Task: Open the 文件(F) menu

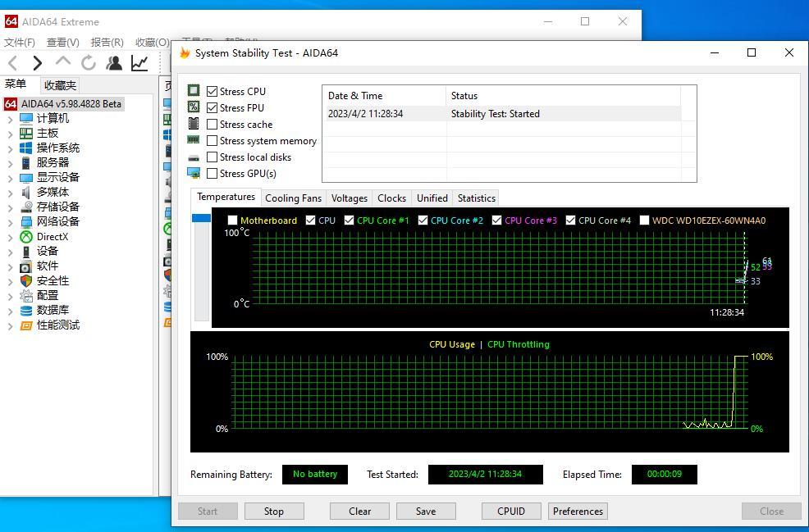Action: pos(20,43)
